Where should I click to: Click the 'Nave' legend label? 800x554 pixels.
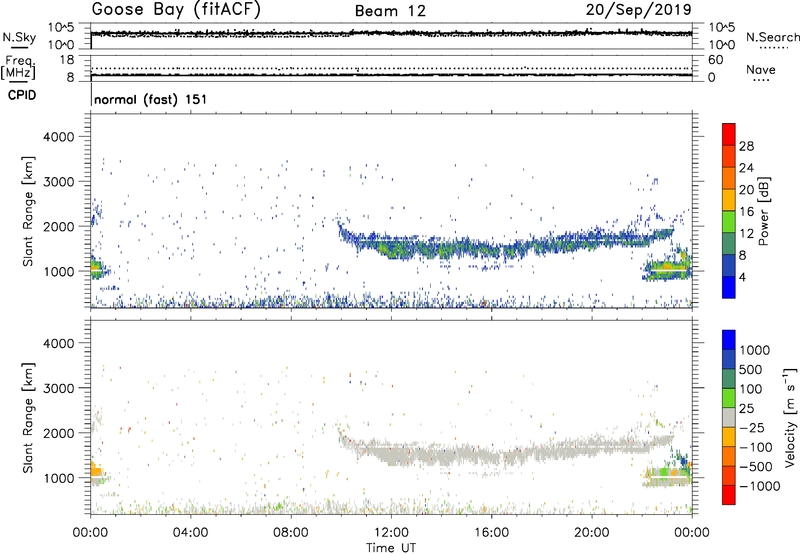click(x=761, y=70)
